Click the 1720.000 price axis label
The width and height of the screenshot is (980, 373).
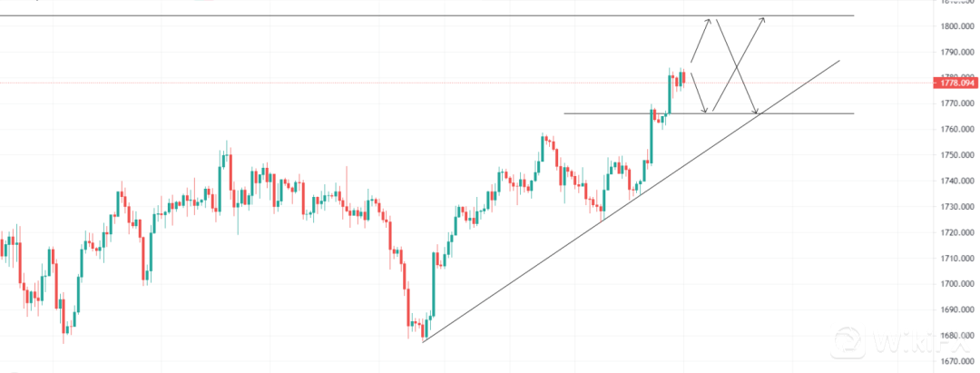point(956,232)
